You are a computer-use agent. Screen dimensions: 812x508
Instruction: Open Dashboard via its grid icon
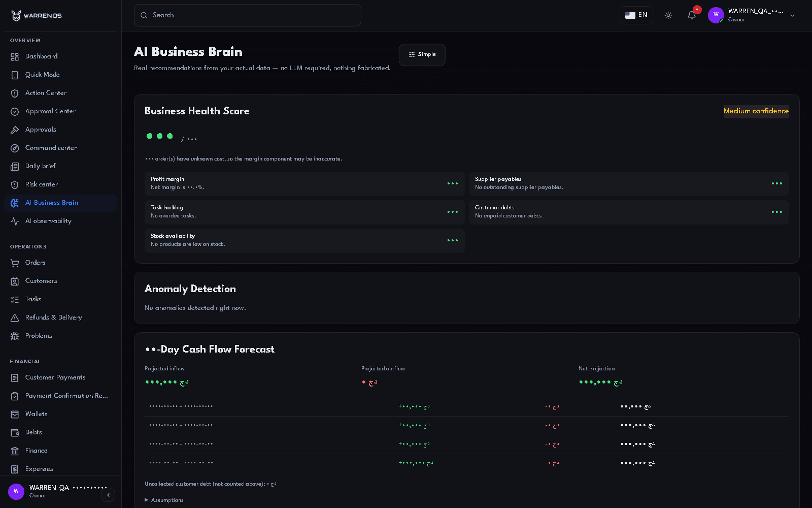tap(15, 56)
